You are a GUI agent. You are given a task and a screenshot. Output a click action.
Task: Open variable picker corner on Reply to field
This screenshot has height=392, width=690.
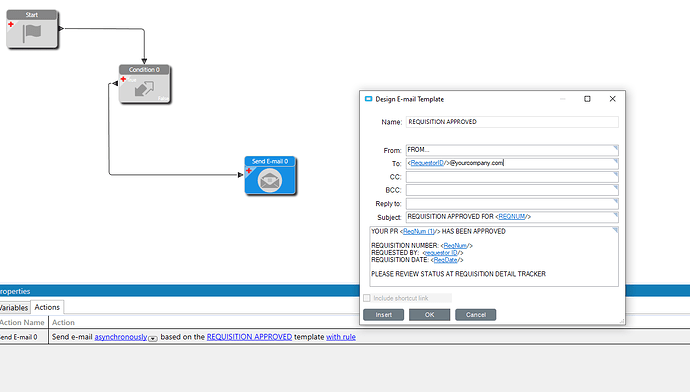point(616,201)
